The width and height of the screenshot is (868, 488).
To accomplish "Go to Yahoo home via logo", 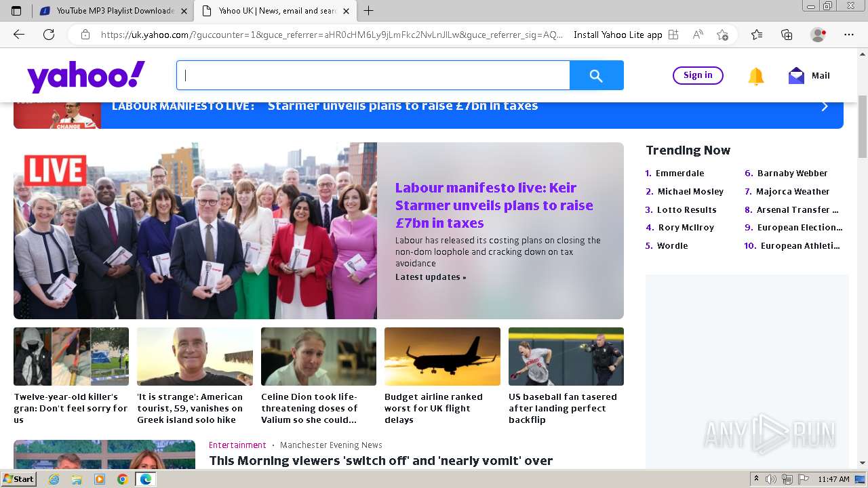I will coord(86,76).
